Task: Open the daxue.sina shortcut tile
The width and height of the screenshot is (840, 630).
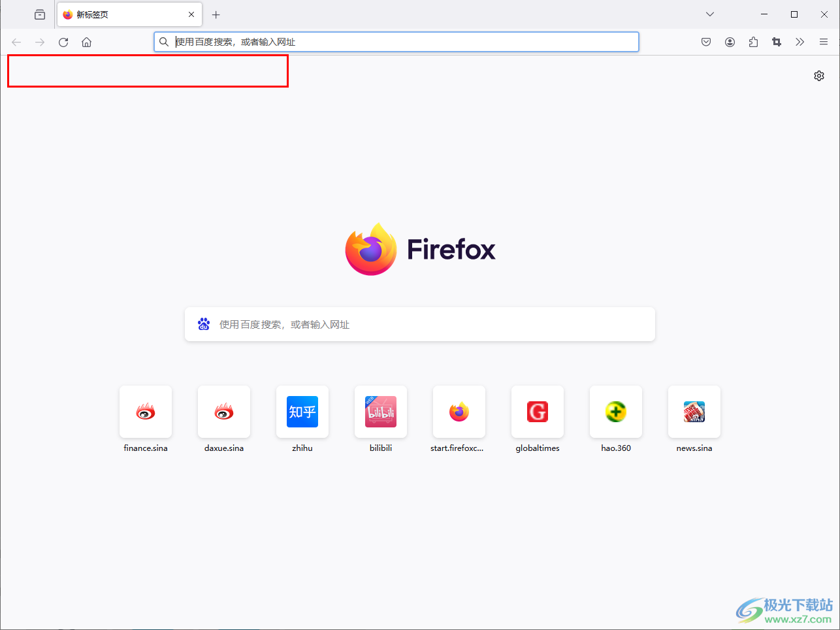Action: point(224,412)
